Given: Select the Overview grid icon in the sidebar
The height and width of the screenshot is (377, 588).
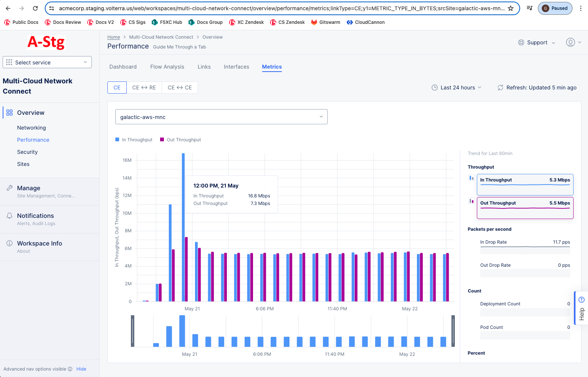Looking at the screenshot, I should pyautogui.click(x=9, y=112).
